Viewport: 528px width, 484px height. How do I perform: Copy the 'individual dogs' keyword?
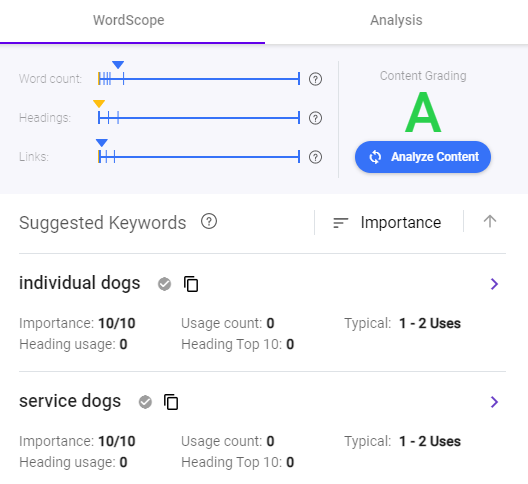tap(191, 284)
